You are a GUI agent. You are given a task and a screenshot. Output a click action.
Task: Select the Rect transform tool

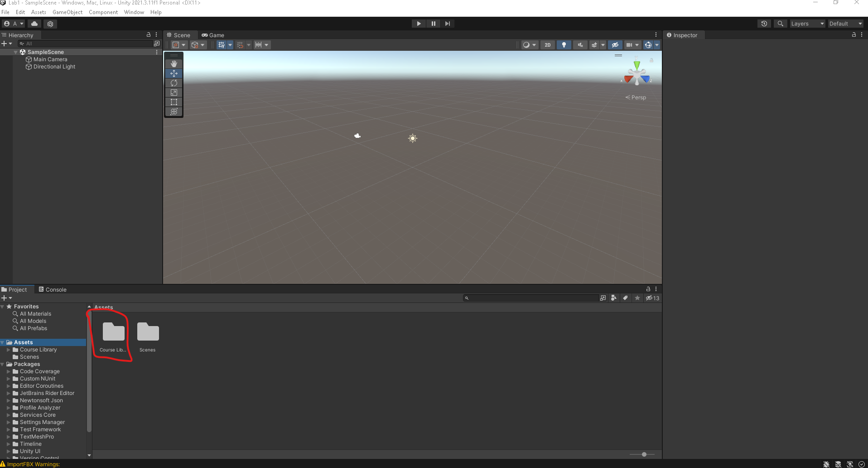click(x=174, y=102)
